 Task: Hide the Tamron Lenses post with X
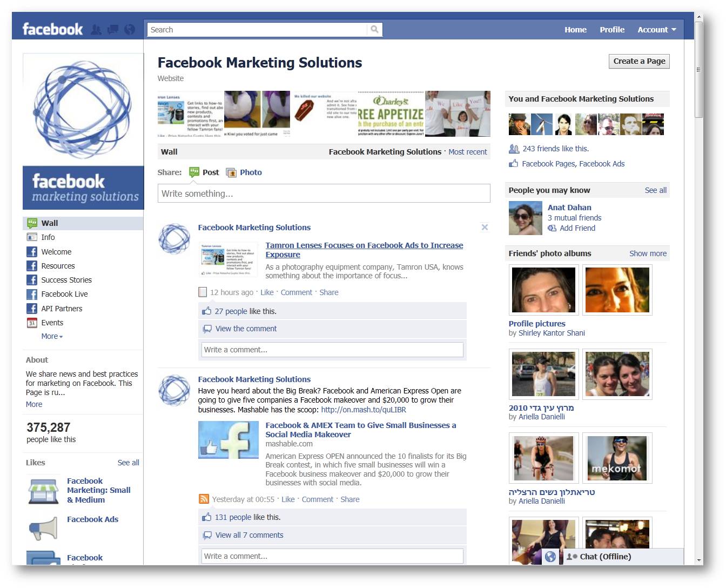485,228
